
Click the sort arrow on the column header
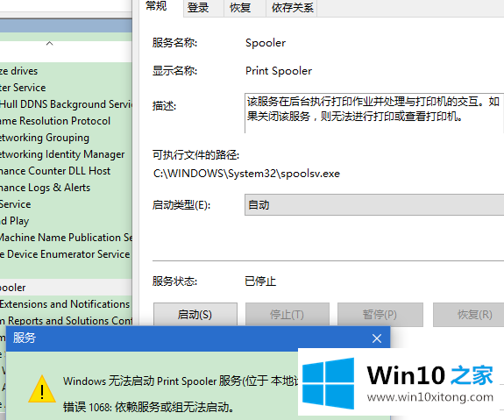49,43
